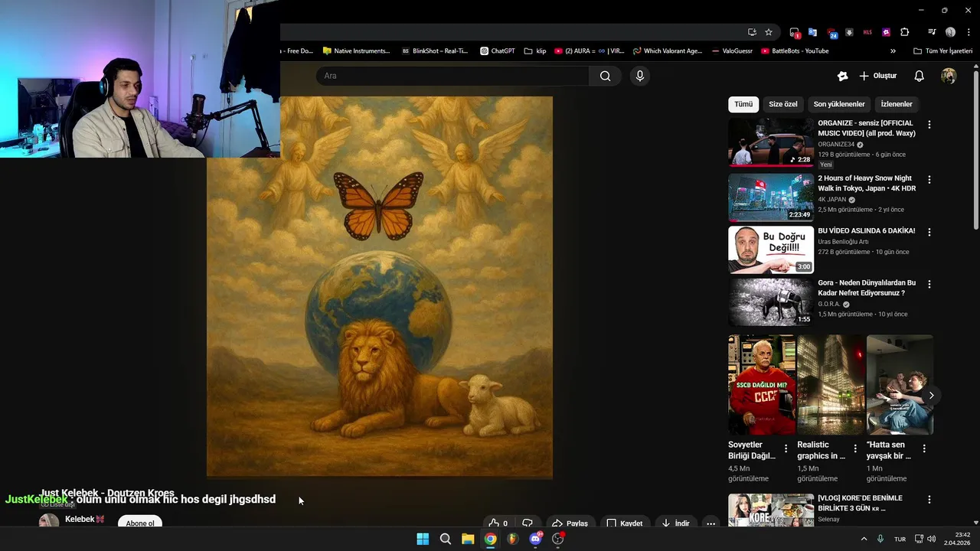Open the media controls playlist icon
Viewport: 980px width, 551px height.
932,32
